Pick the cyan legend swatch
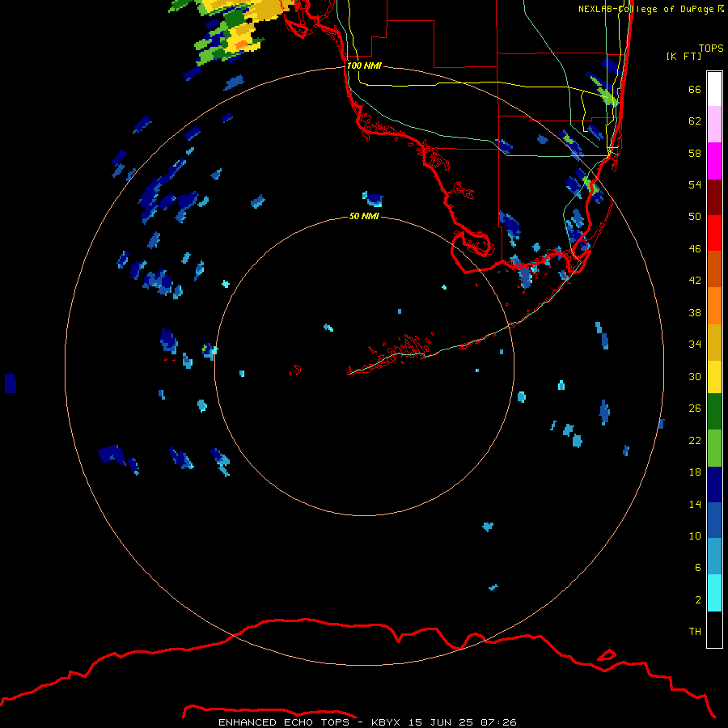Viewport: 728px width, 728px height. (x=714, y=593)
